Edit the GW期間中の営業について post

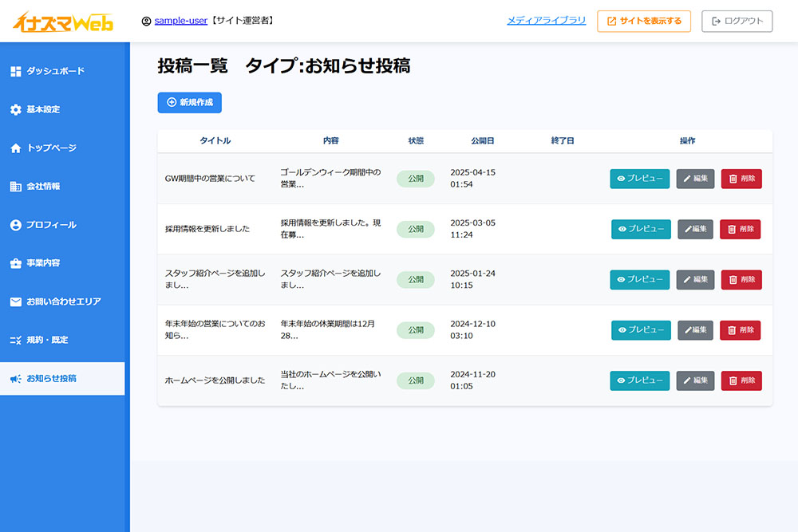[695, 179]
